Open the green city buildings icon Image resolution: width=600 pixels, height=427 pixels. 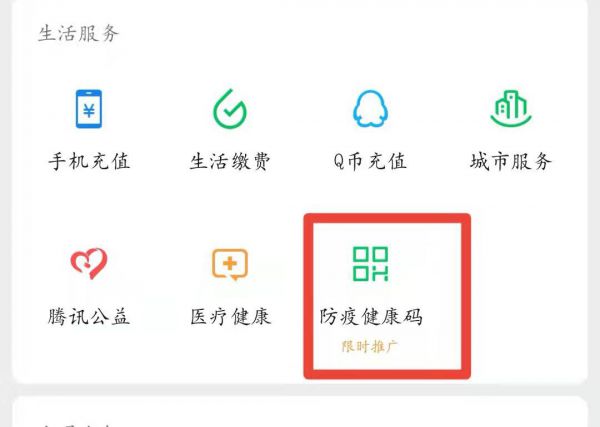511,108
